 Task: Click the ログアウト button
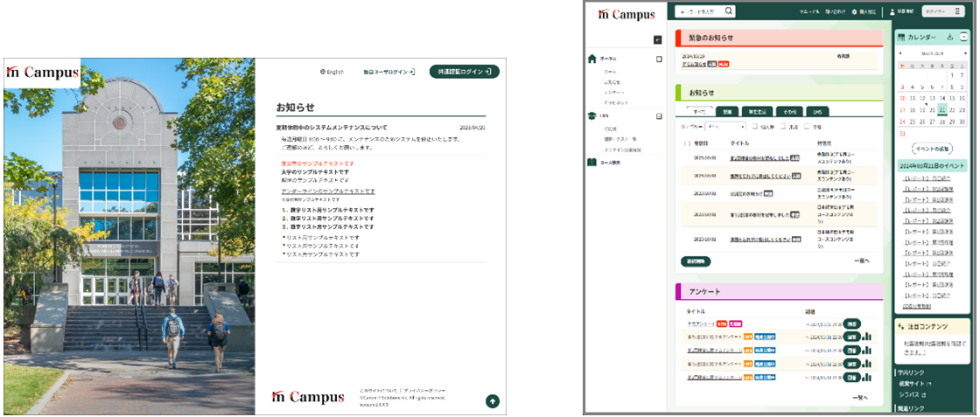coord(944,11)
